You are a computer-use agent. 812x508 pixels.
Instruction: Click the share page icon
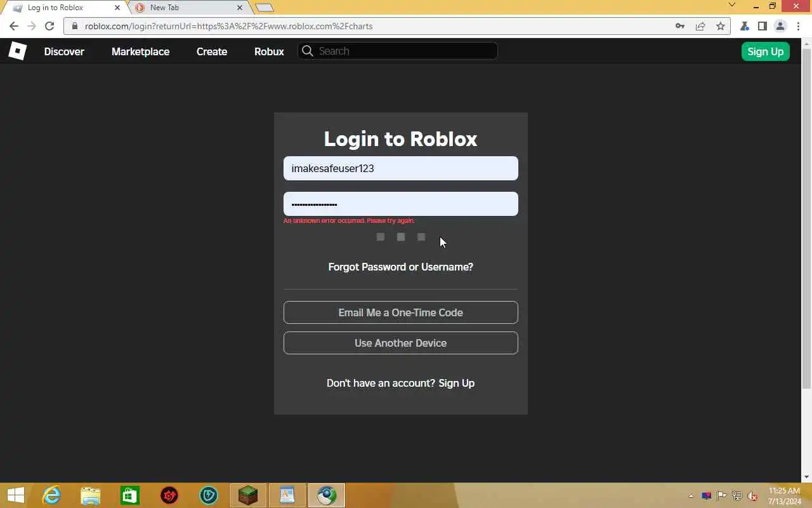tap(700, 26)
